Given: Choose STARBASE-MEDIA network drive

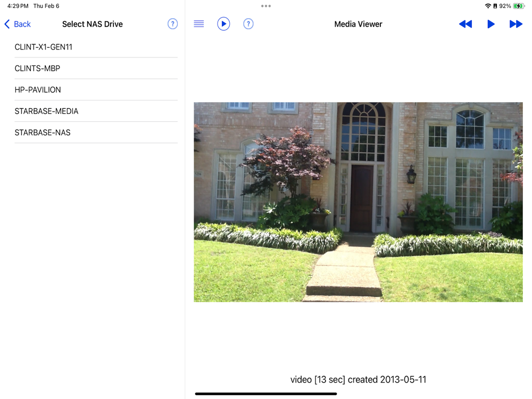Looking at the screenshot, I should pyautogui.click(x=96, y=111).
